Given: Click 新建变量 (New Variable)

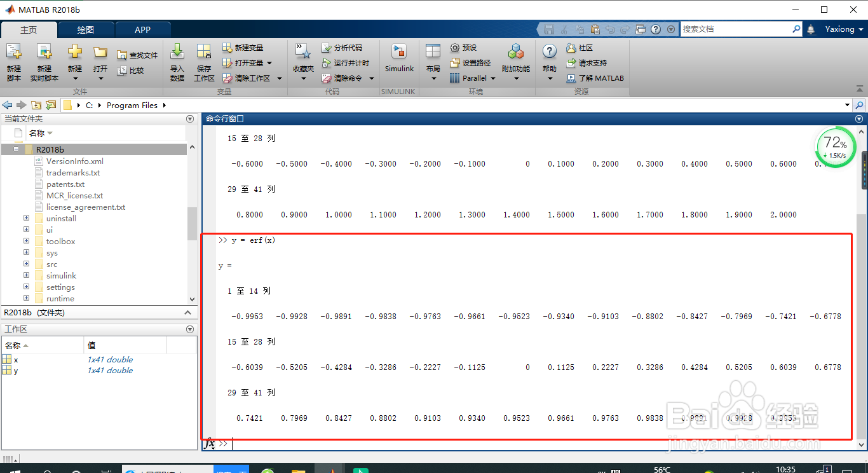Looking at the screenshot, I should click(243, 48).
